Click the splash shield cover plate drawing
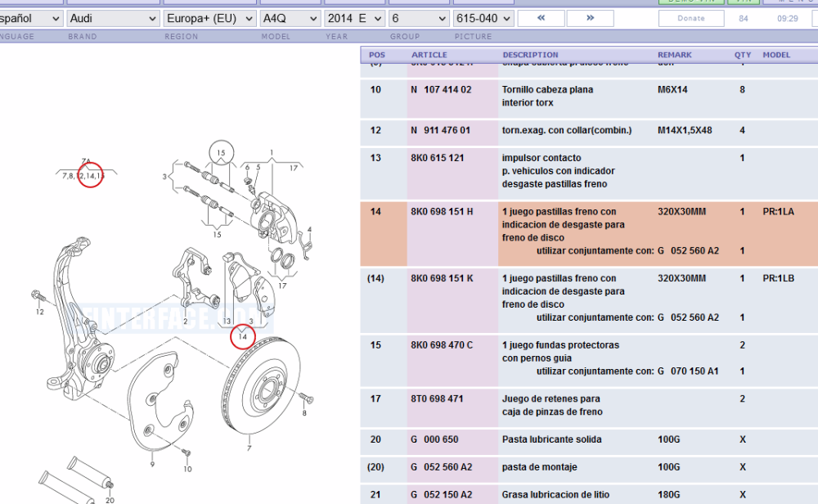Image resolution: width=818 pixels, height=504 pixels. (x=160, y=402)
